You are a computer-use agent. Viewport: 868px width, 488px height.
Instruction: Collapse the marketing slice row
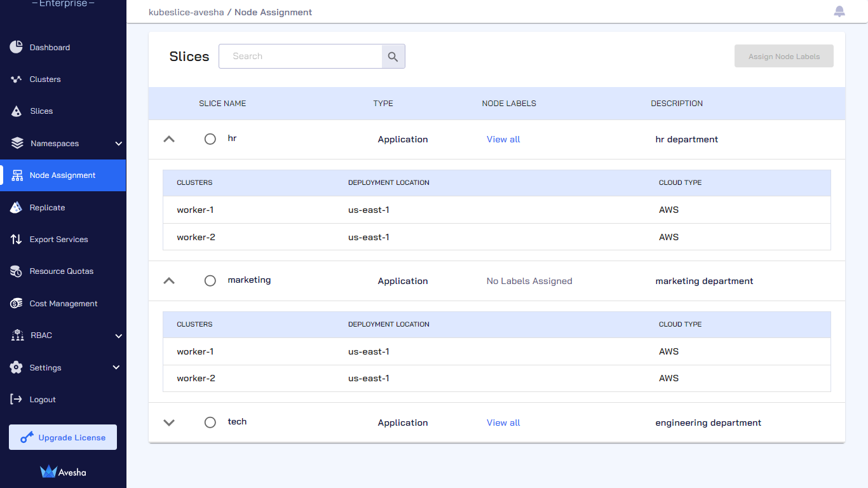(x=169, y=281)
